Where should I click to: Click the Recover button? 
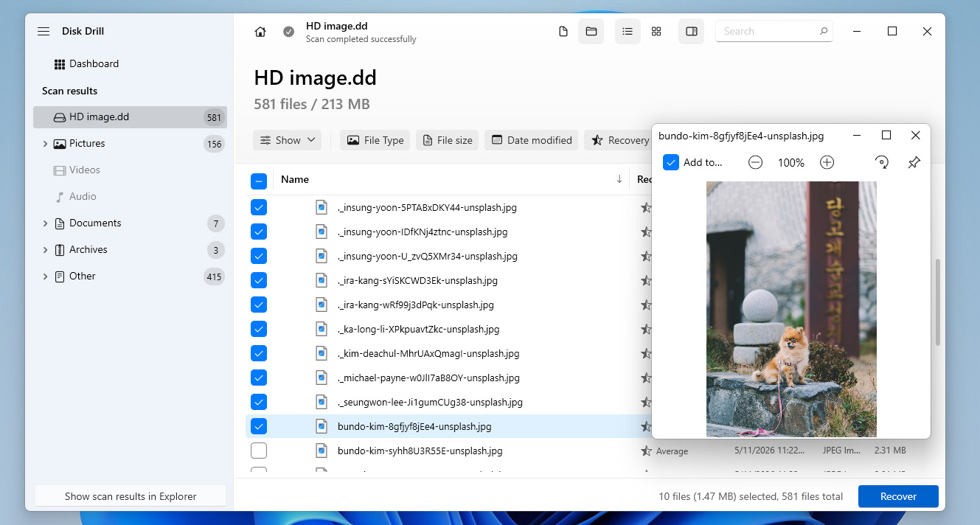[x=898, y=496]
